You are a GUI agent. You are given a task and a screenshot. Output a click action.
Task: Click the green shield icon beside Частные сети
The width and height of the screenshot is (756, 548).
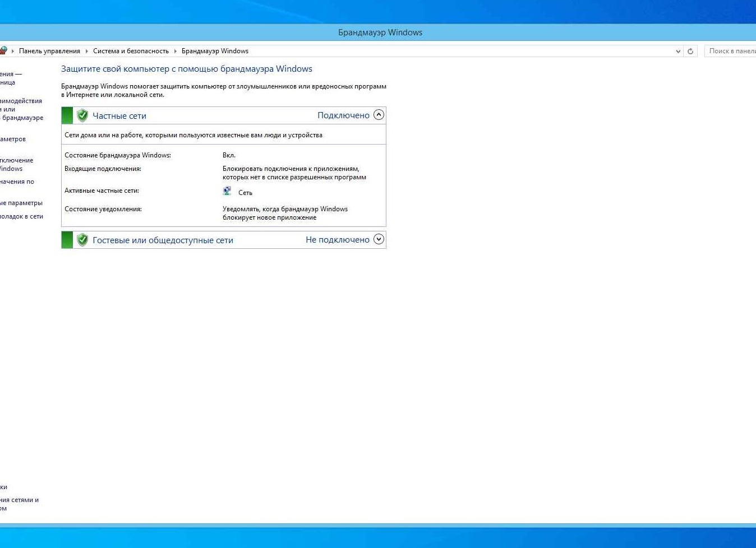(82, 115)
